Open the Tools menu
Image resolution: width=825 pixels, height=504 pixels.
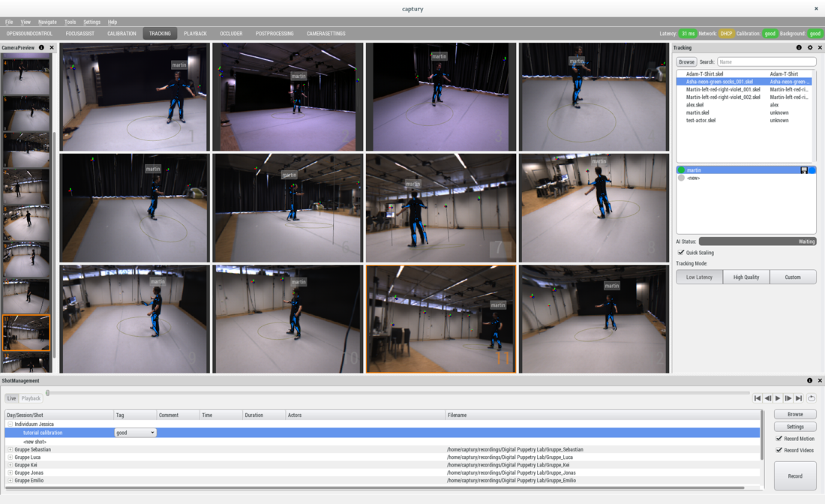click(x=70, y=22)
